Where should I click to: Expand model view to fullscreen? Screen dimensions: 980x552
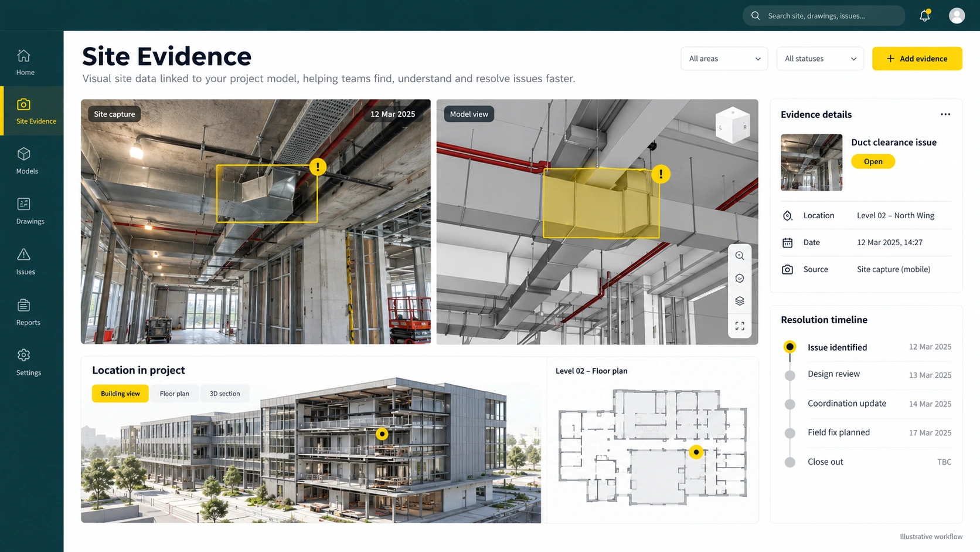click(740, 326)
